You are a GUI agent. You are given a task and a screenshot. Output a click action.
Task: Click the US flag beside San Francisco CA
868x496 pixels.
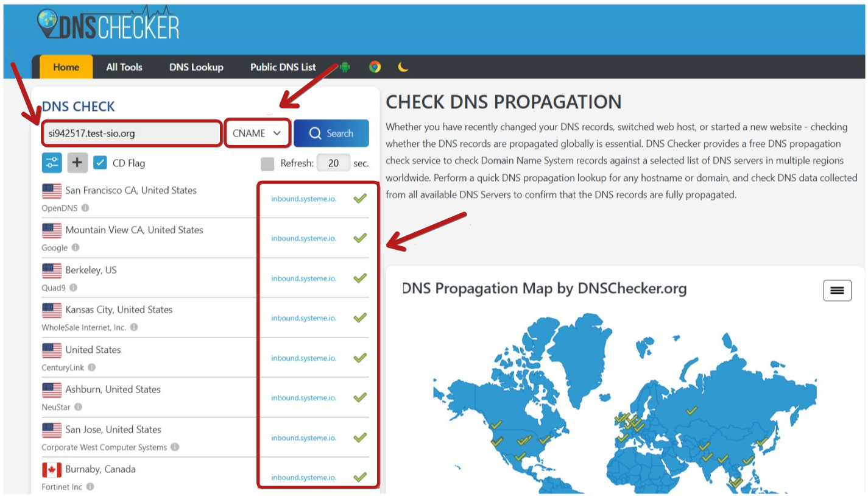click(x=52, y=191)
